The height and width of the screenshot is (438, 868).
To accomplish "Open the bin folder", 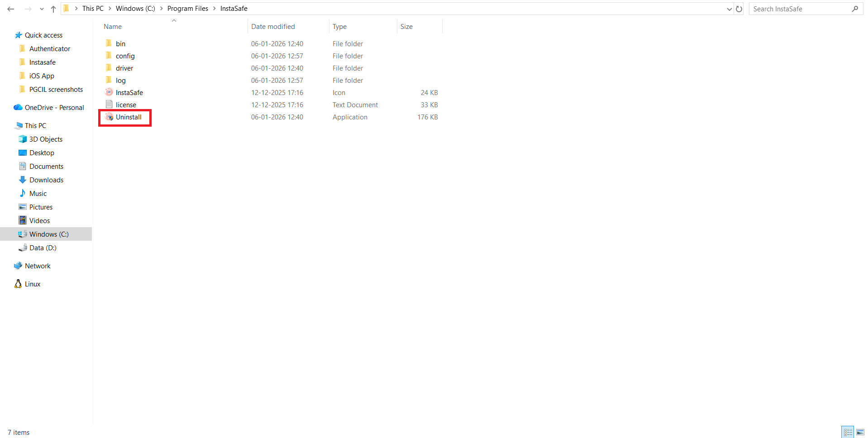I will click(120, 44).
